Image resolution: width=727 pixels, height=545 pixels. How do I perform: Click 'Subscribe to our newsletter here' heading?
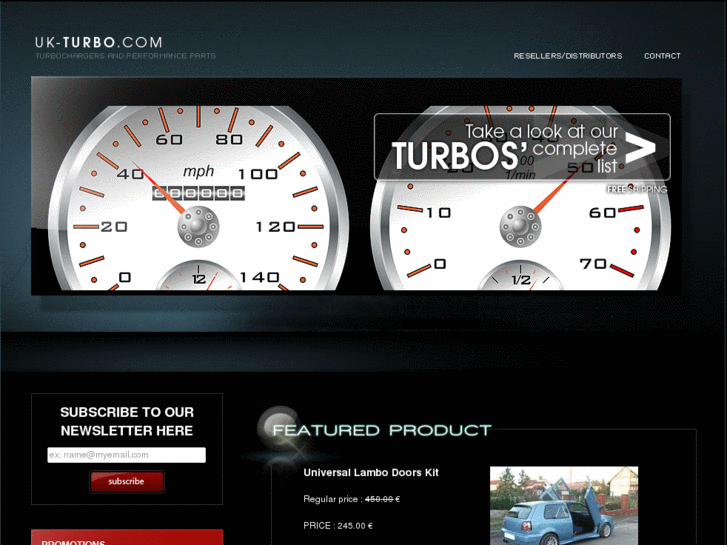(127, 421)
